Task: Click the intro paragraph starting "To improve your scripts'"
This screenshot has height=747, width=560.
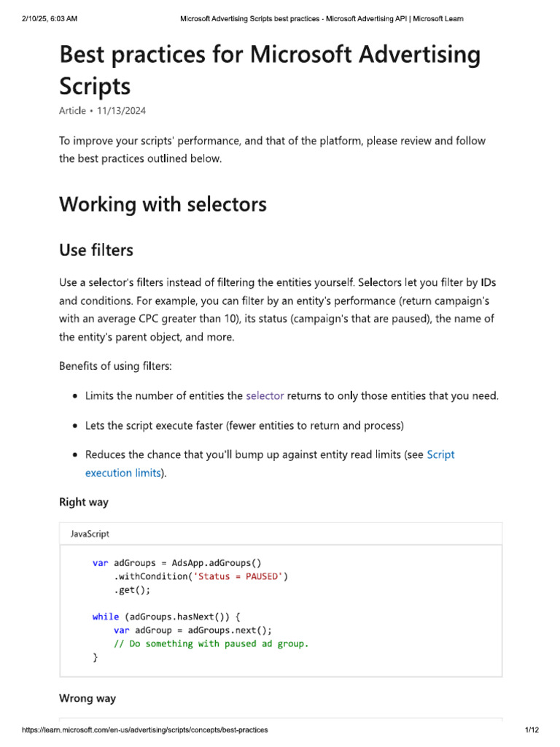Action: point(273,150)
